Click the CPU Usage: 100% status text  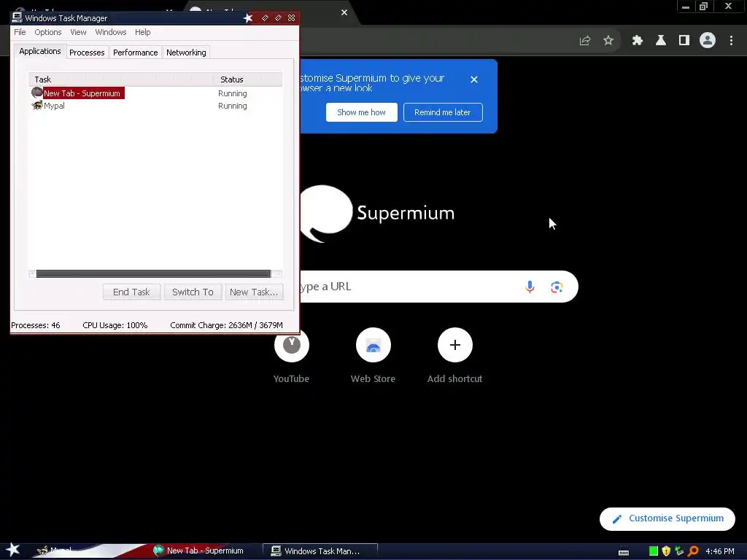[x=115, y=325]
